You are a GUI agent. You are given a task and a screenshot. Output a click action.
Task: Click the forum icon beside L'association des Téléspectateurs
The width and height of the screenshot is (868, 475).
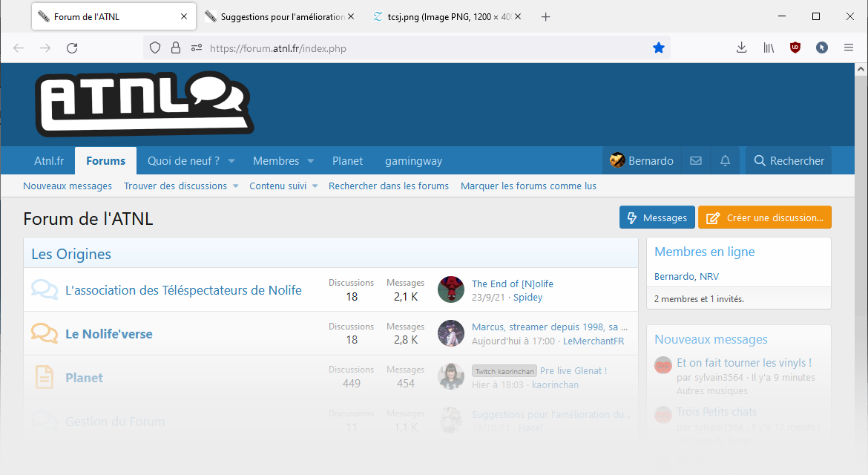pos(45,289)
